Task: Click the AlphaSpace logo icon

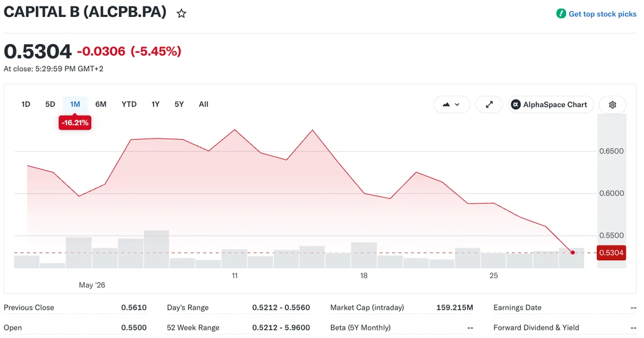Action: (x=516, y=104)
